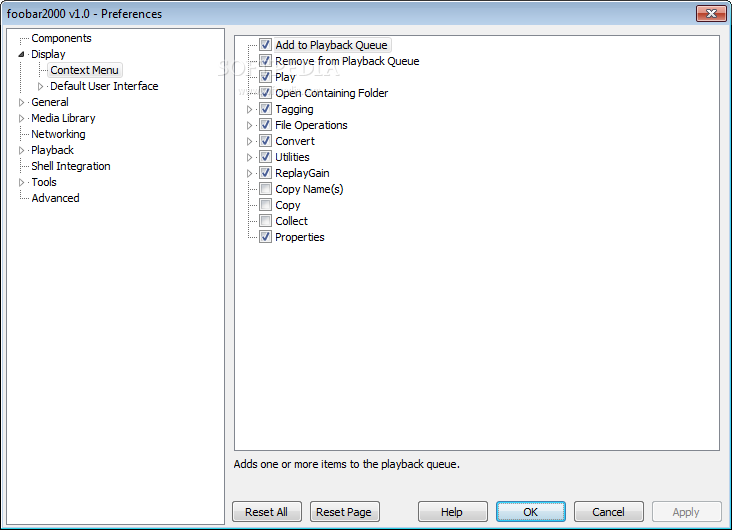Expand the Playback tree node
This screenshot has height=530, width=732.
pos(21,150)
